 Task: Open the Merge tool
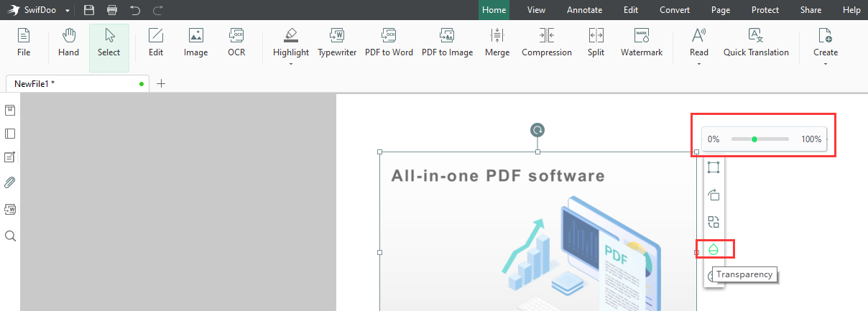point(497,43)
